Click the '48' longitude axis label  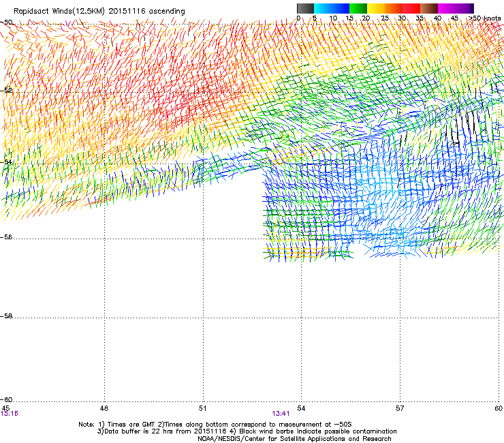pos(104,408)
